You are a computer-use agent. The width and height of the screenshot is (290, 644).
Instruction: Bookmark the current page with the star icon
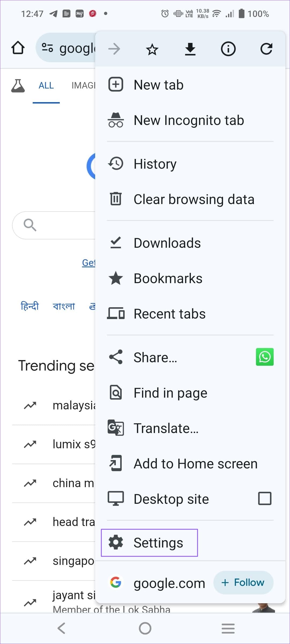(x=152, y=49)
